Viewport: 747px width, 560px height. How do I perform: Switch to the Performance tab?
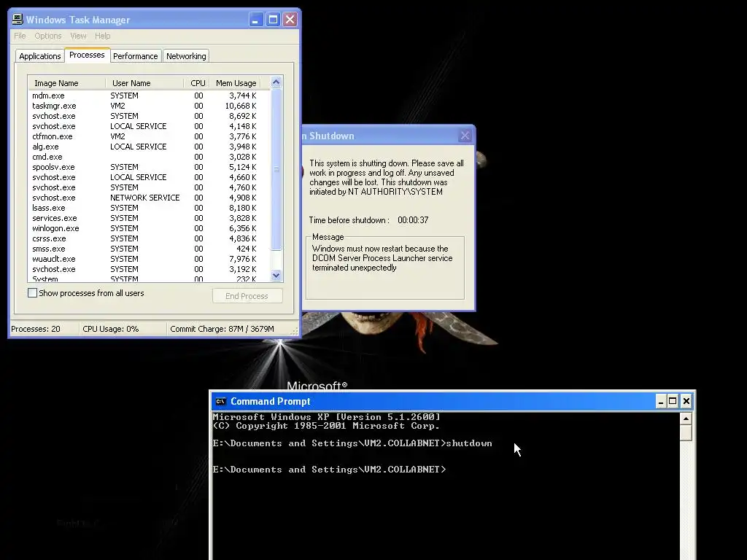135,56
